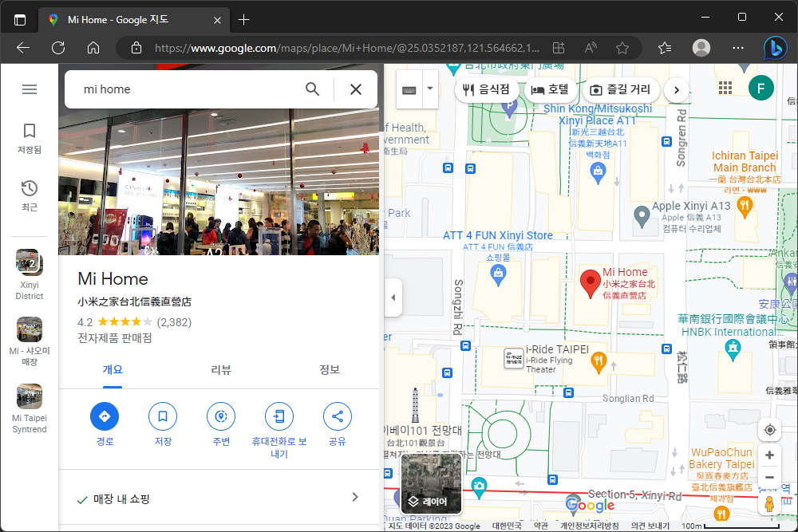The width and height of the screenshot is (798, 532).
Task: Click the Apple Xinyi A13 map marker
Action: 642,217
